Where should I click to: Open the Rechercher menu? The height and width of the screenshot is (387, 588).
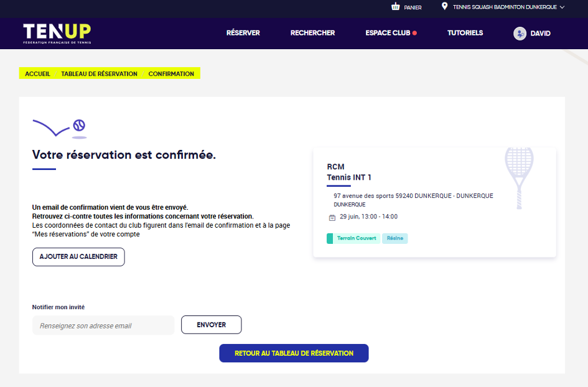coord(312,33)
